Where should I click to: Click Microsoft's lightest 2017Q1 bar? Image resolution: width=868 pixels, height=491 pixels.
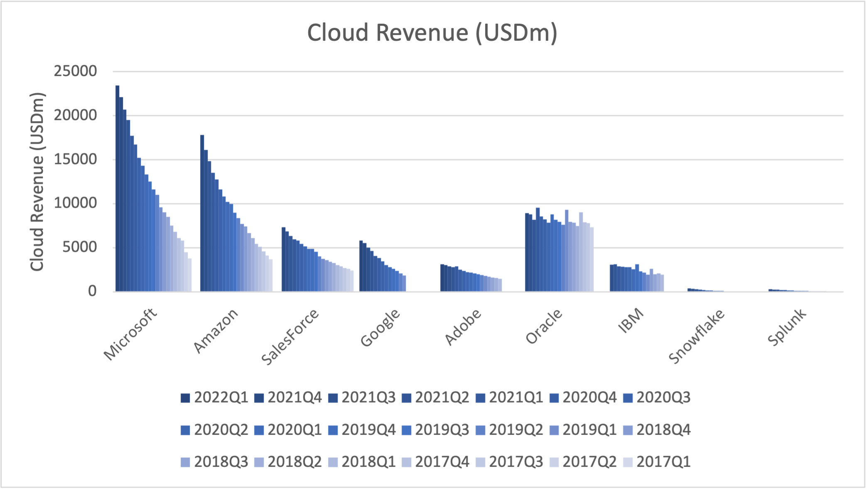tap(190, 275)
